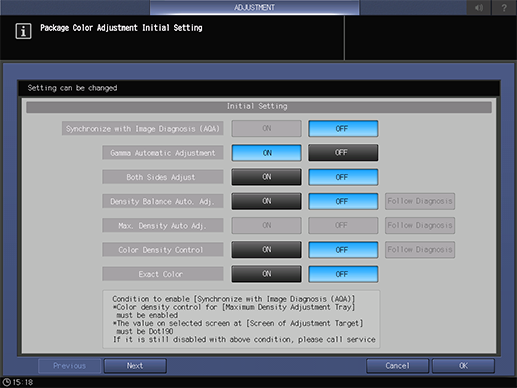Image resolution: width=517 pixels, height=388 pixels.
Task: Click the Max. Density Auto Adj. label
Action: tap(163, 226)
